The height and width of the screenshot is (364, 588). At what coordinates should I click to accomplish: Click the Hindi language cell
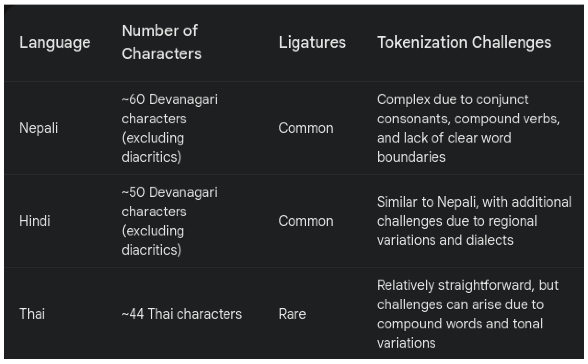tap(35, 221)
